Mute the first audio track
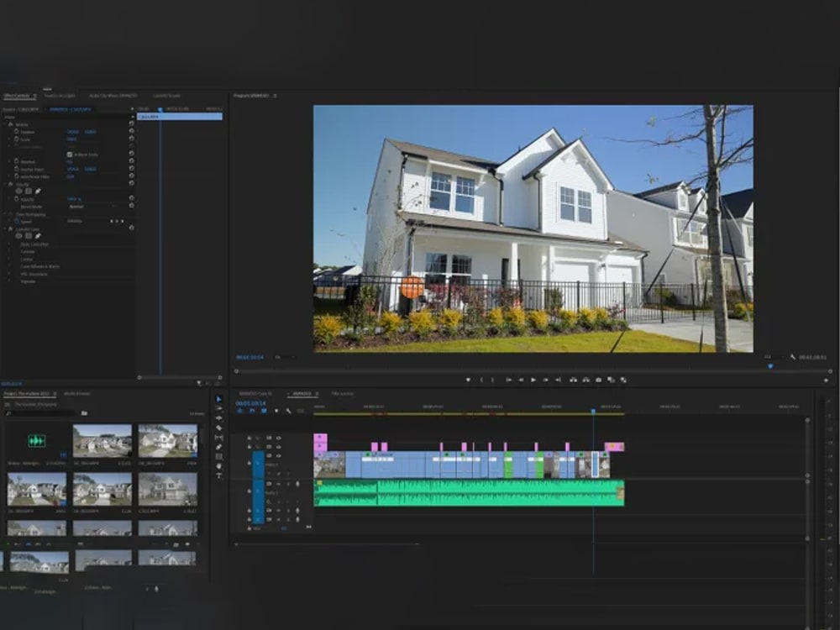840x630 pixels. [279, 483]
